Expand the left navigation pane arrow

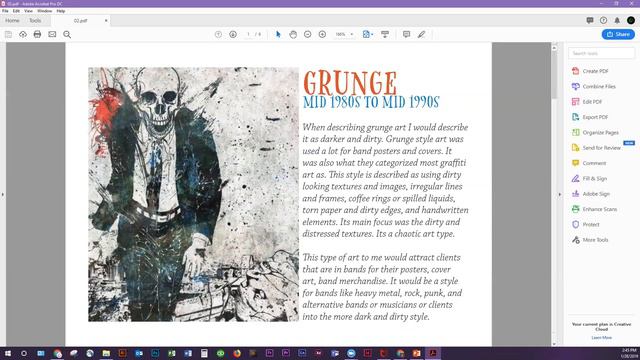coord(2,195)
